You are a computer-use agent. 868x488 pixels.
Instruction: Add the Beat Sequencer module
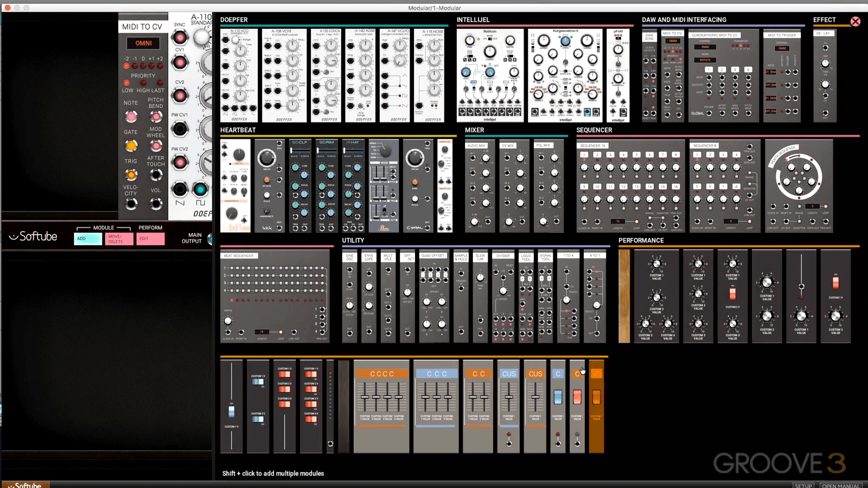point(275,296)
